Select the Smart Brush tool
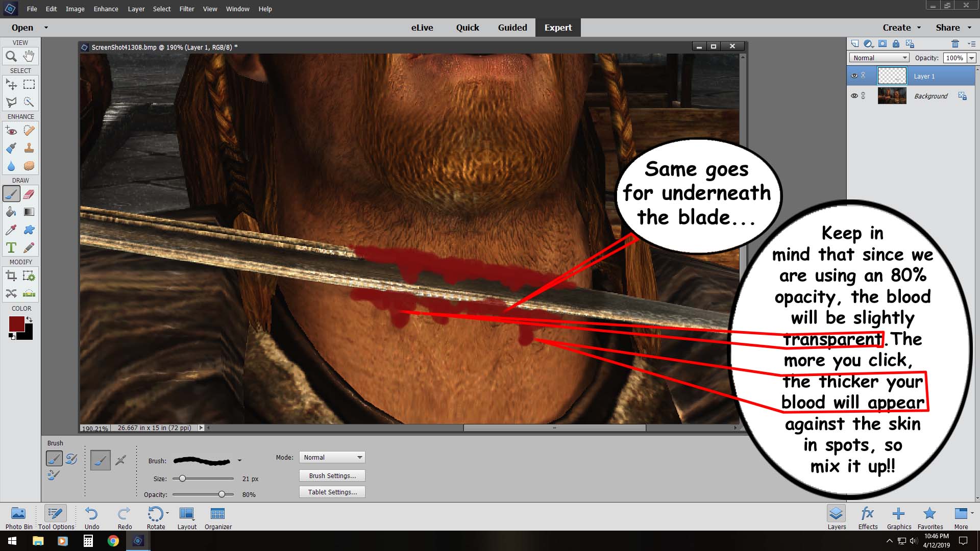Screen dimensions: 980x551 click(11, 148)
